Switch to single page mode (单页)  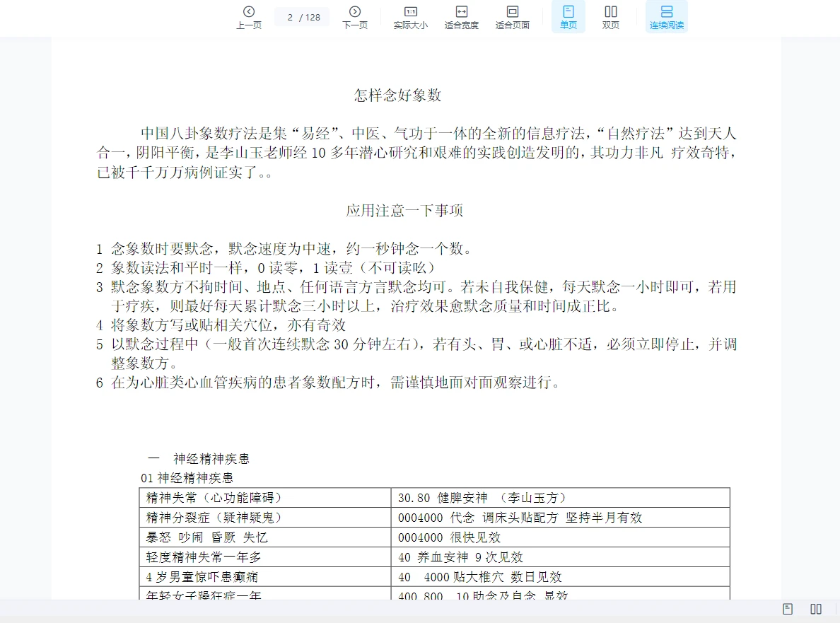[x=568, y=17]
